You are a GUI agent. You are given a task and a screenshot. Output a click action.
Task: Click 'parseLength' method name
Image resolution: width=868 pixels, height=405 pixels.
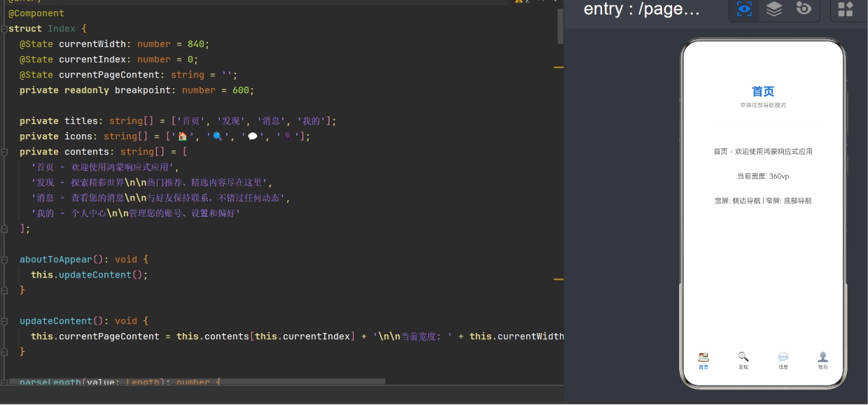(x=50, y=383)
